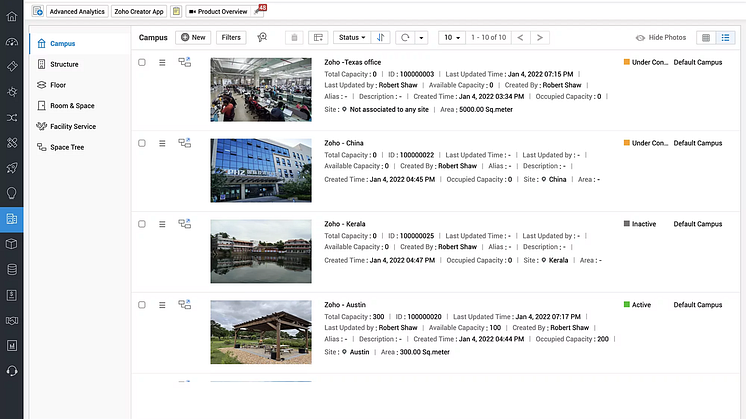Open the Zoho - China building photo
746x419 pixels.
(x=261, y=170)
